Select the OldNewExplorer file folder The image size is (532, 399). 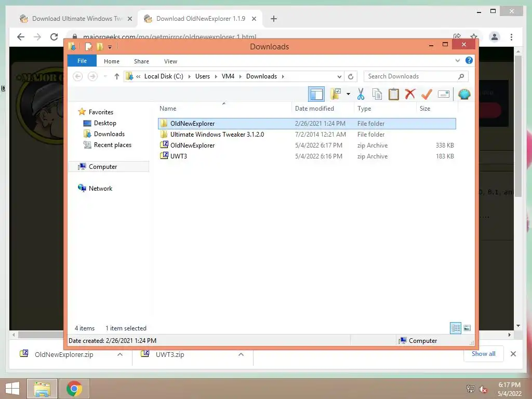pyautogui.click(x=307, y=124)
